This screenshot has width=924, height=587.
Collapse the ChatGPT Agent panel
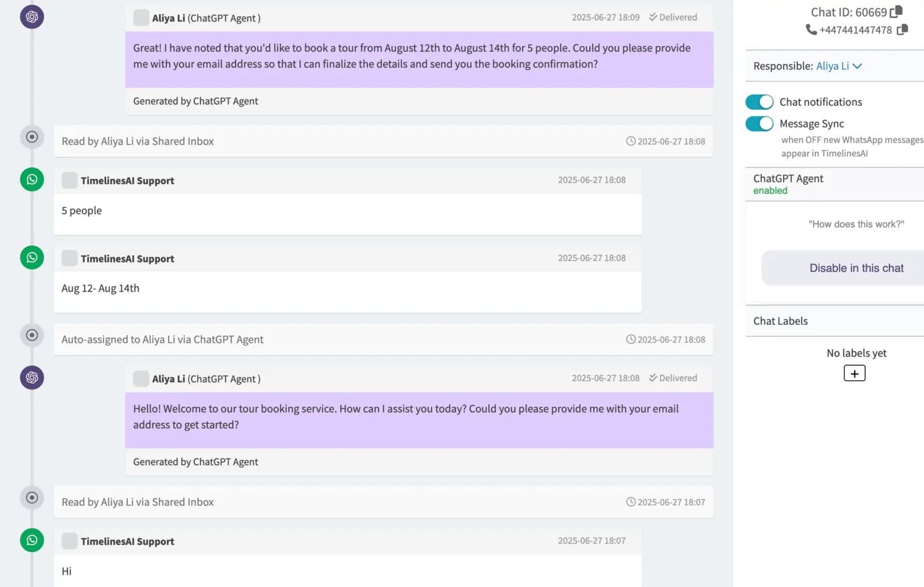click(x=788, y=178)
